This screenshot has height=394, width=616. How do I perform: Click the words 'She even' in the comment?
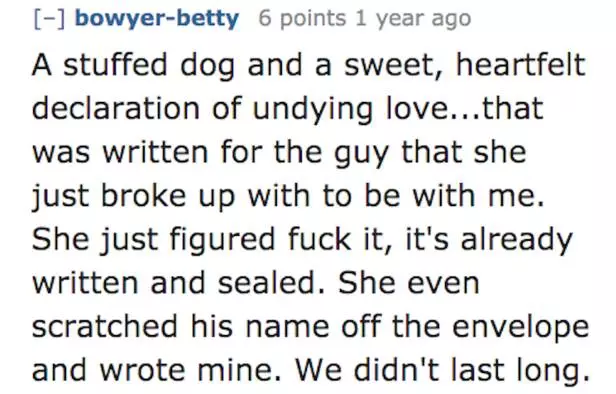pos(409,283)
